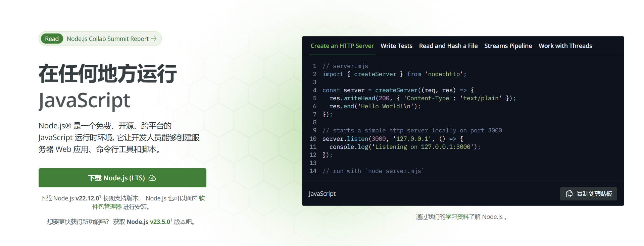This screenshot has width=644, height=246.
Task: Copy code with 复制到剪贴板 button
Action: 589,194
